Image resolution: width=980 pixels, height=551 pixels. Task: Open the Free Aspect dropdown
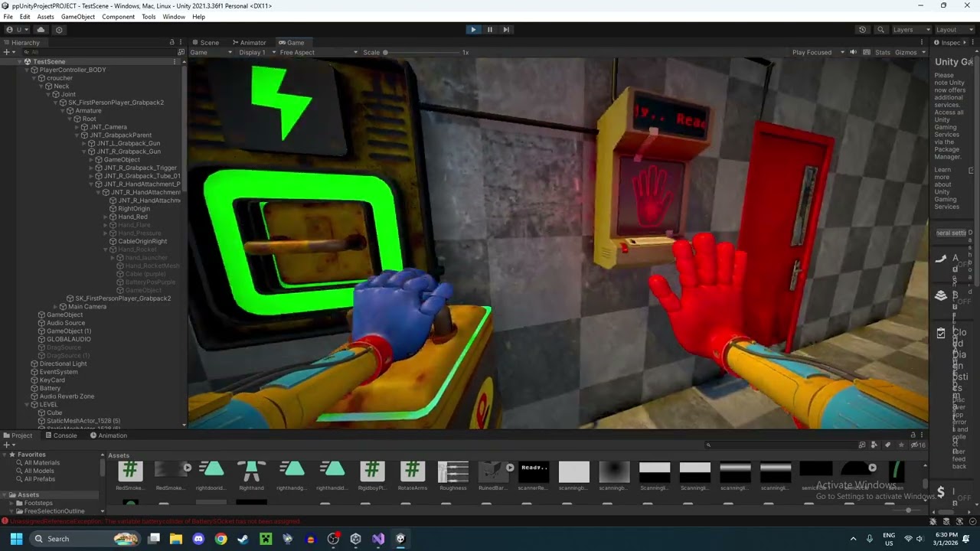[x=318, y=53]
